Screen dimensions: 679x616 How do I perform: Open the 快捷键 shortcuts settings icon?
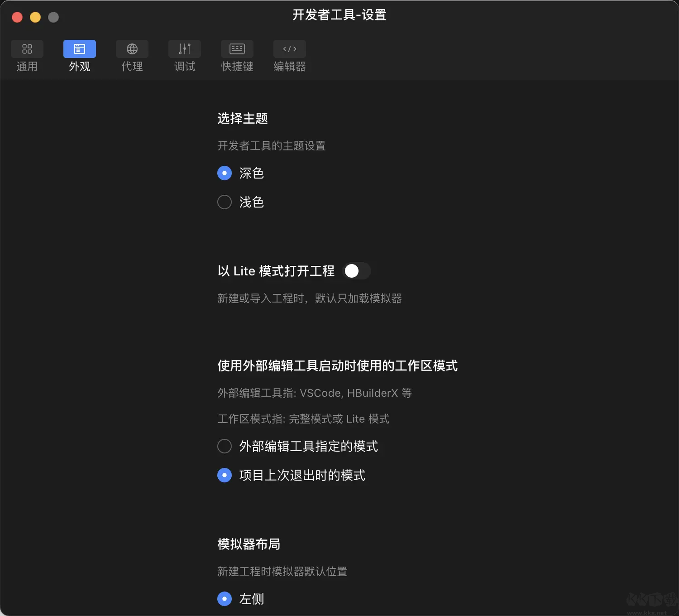pos(237,48)
